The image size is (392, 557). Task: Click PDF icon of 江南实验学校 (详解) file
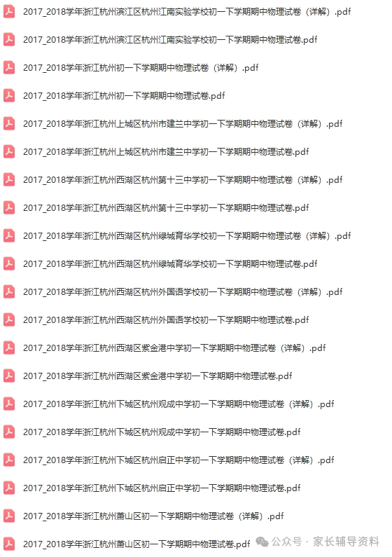9,11
